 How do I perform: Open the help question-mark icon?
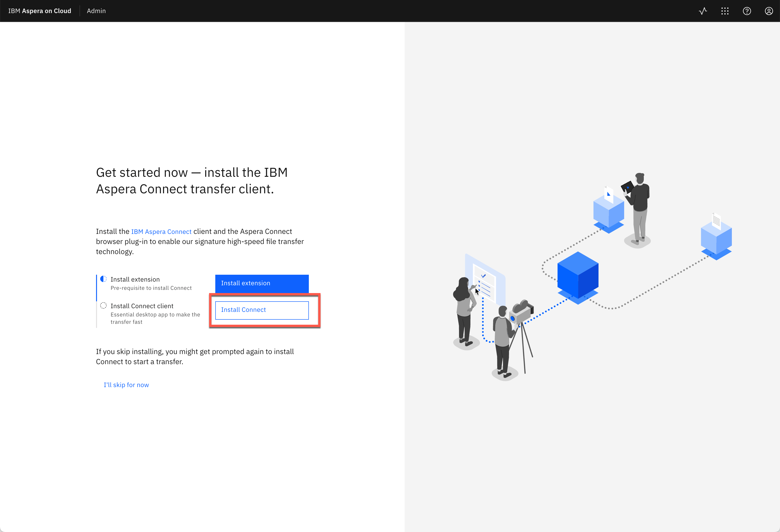(x=747, y=11)
